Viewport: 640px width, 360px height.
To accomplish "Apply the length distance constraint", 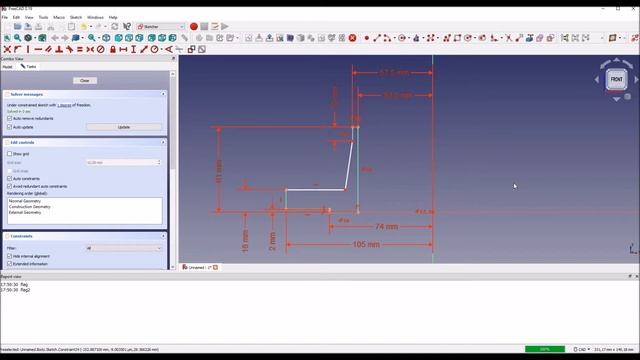I will point(144,49).
